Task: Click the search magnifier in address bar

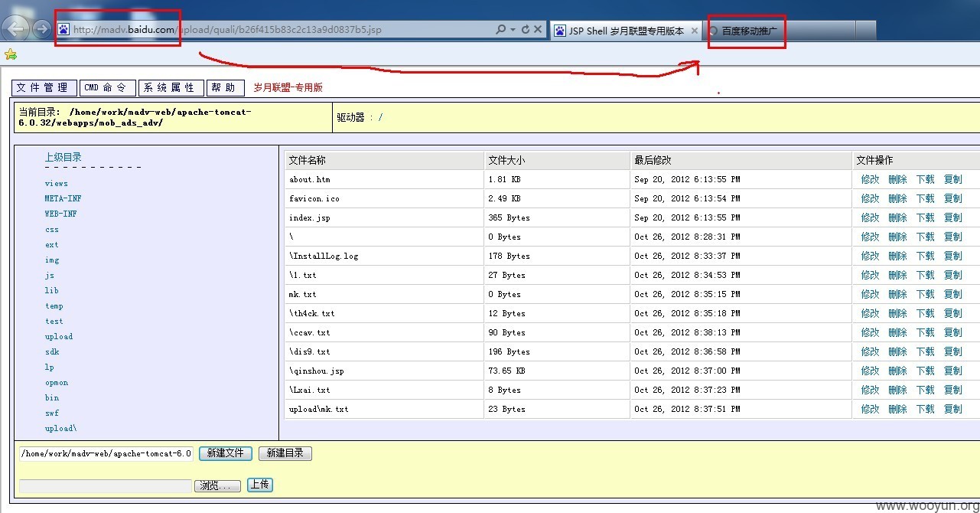Action: pyautogui.click(x=500, y=30)
